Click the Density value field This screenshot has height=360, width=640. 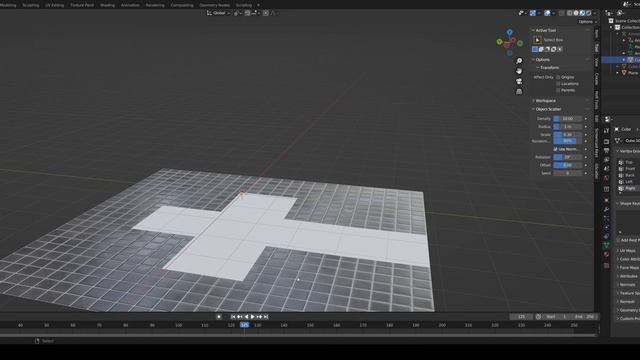click(567, 119)
